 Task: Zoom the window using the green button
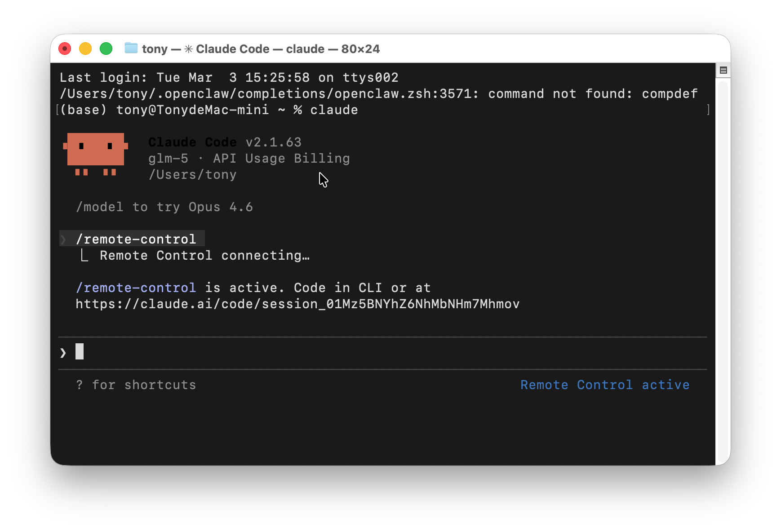(x=106, y=49)
